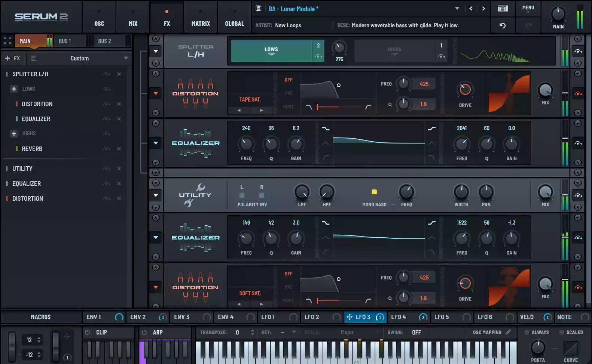Click the low-pass filter icon in Tape Sat distortion
Screen dimensions: 592x364
tap(309, 107)
